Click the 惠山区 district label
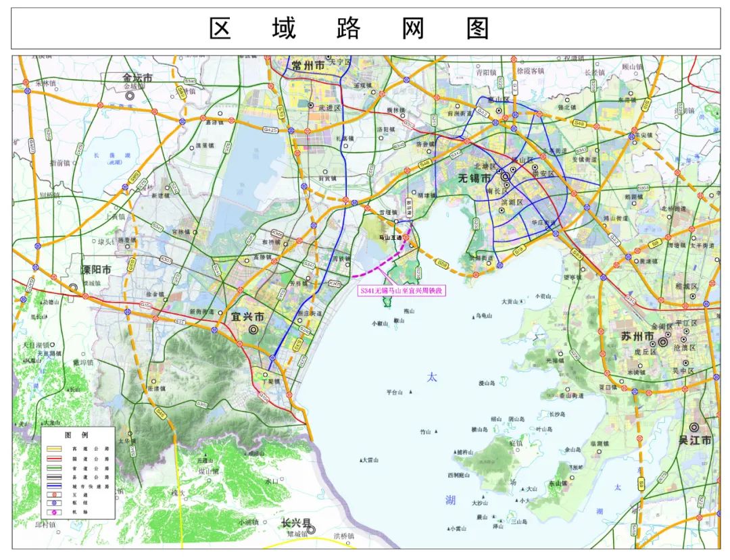The width and height of the screenshot is (730, 560). click(497, 99)
